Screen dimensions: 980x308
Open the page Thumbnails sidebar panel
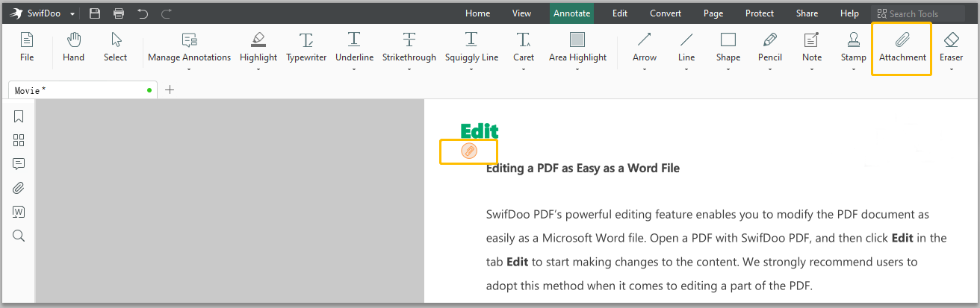tap(19, 140)
